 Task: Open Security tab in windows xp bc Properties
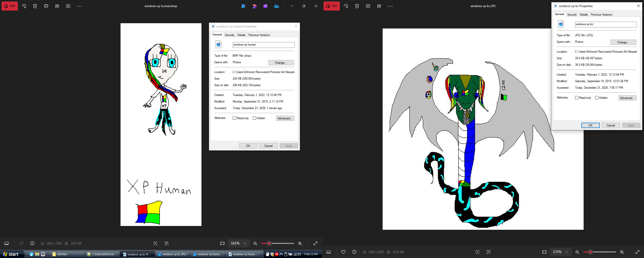572,15
